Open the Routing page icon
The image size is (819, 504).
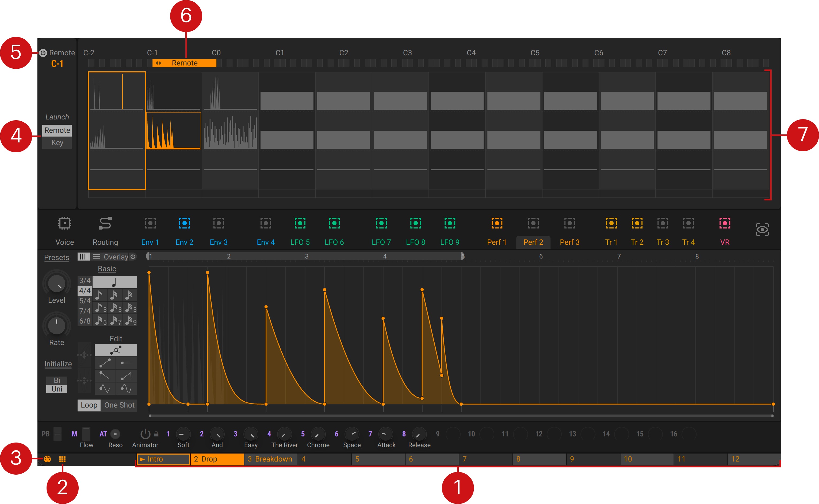(x=105, y=223)
